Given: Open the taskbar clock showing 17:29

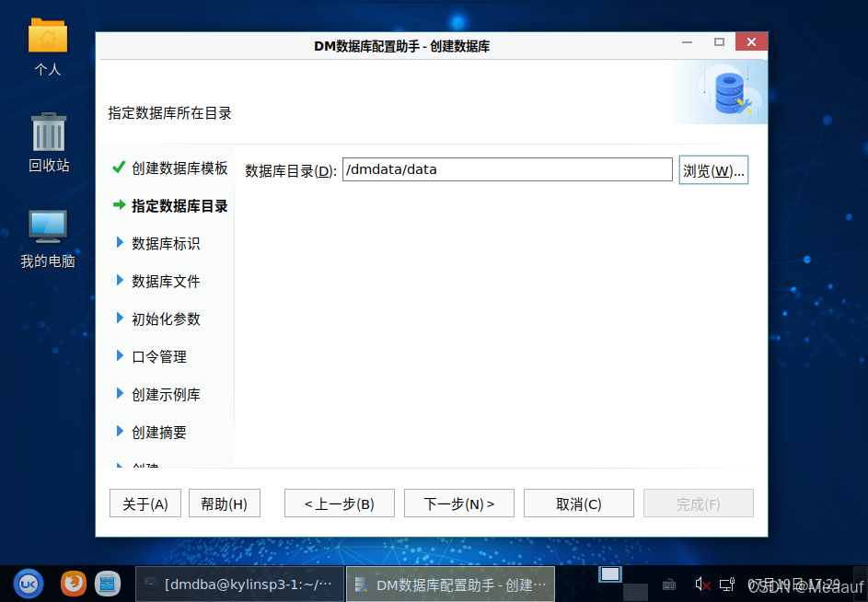Looking at the screenshot, I should pos(793,585).
